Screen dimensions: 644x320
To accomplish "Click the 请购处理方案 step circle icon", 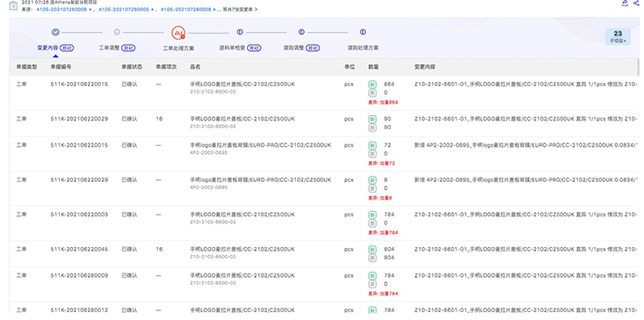I will click(x=363, y=32).
